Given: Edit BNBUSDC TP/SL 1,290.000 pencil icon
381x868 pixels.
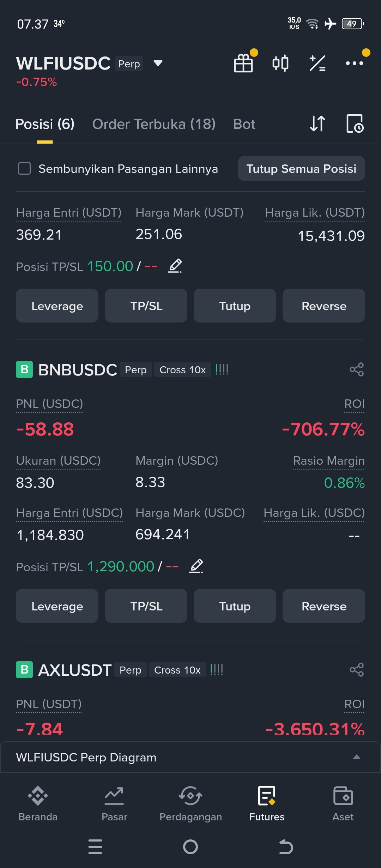Looking at the screenshot, I should pyautogui.click(x=196, y=566).
